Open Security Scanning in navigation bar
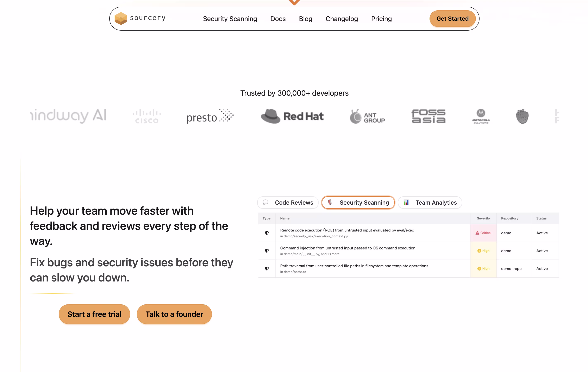Screen dimensions: 588x372 click(x=230, y=19)
